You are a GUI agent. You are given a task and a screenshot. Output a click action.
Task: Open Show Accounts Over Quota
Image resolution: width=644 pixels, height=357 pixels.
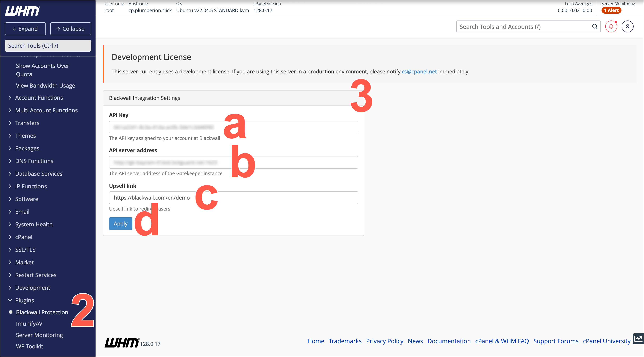coord(42,70)
